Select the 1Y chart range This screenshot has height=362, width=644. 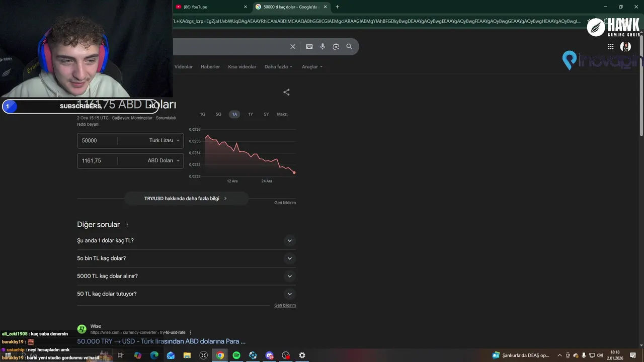(x=251, y=114)
